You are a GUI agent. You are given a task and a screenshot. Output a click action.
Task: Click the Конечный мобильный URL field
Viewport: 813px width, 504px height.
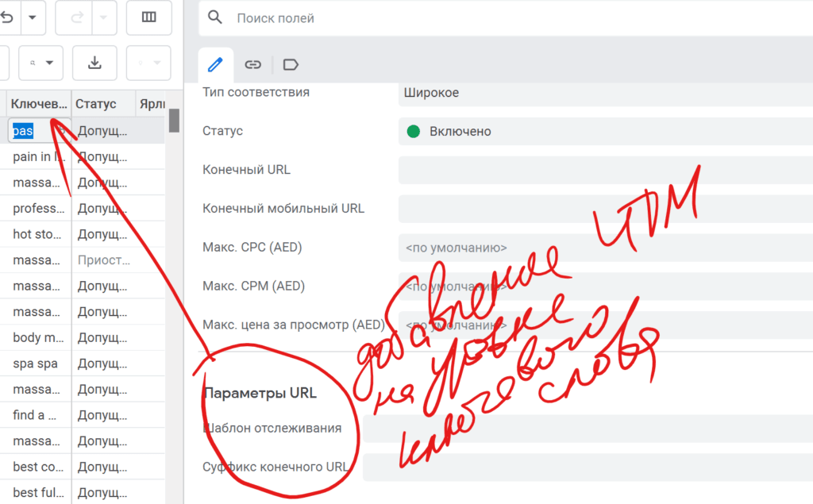(606, 209)
